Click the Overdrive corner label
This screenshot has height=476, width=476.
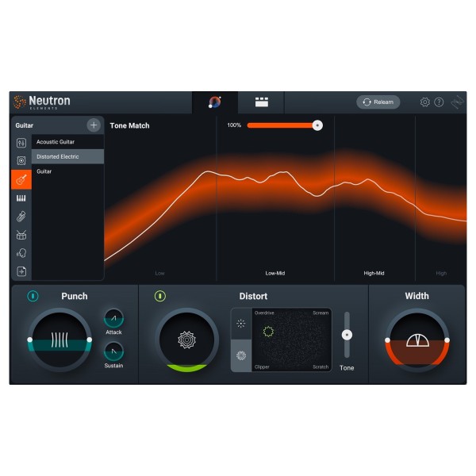[x=264, y=313]
